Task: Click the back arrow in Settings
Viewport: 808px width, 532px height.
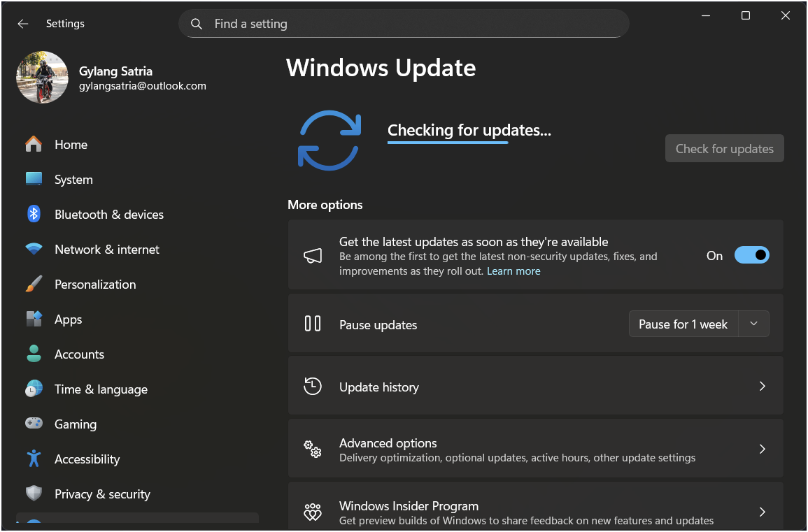Action: click(22, 24)
